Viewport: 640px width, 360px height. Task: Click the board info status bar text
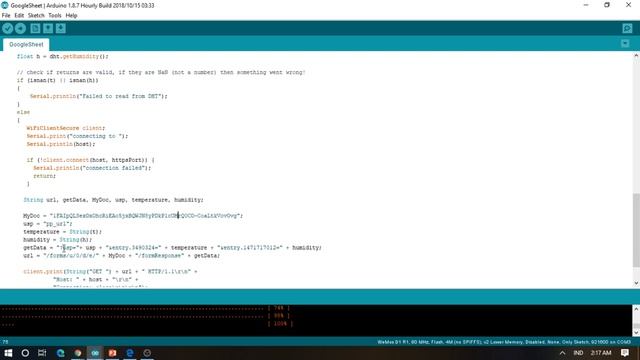(x=504, y=342)
